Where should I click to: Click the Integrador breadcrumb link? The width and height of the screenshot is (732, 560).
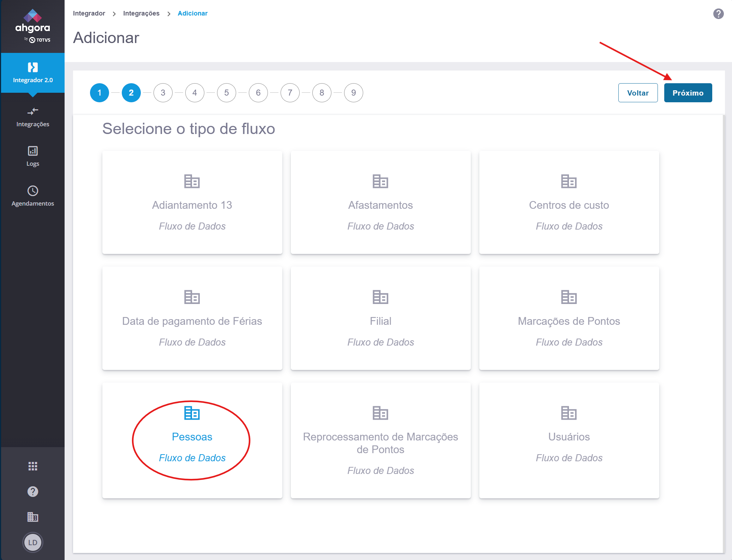(89, 13)
